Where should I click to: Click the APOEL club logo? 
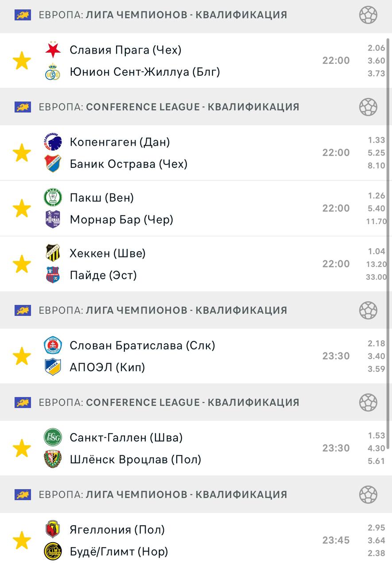[x=53, y=367]
